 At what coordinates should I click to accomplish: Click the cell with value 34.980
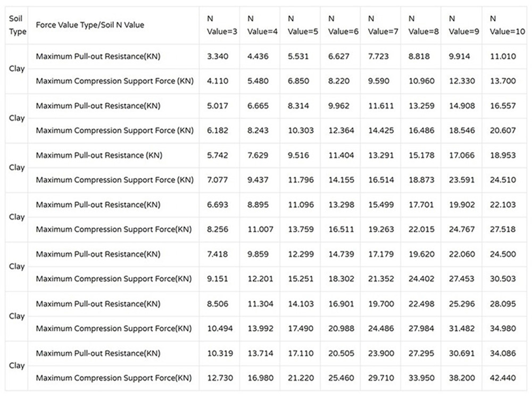(x=503, y=328)
